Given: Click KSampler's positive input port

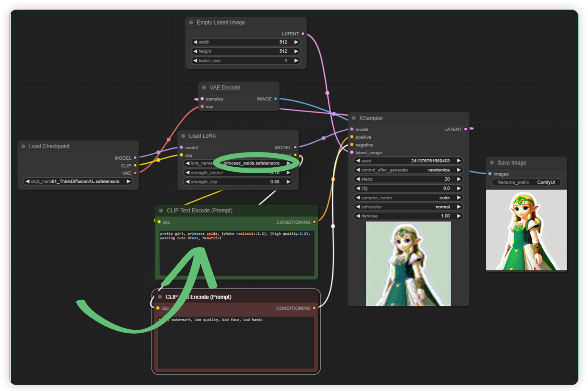Looking at the screenshot, I should 352,137.
